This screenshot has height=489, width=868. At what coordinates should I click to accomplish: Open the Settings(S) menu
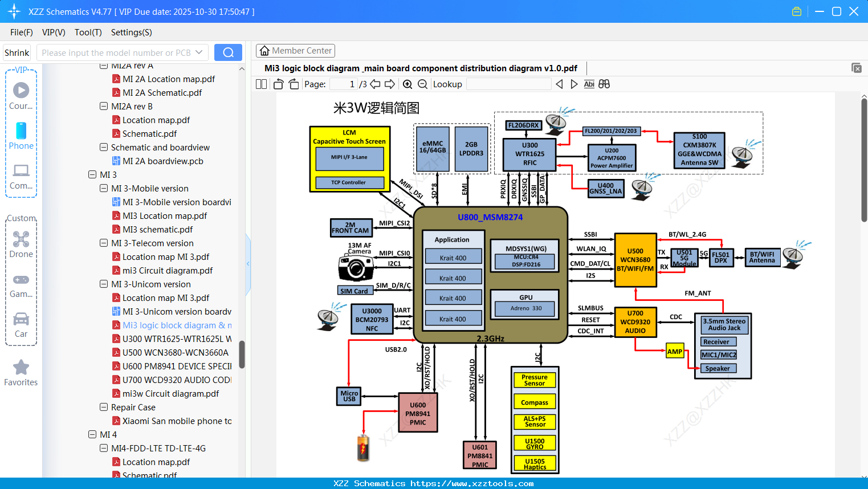point(131,32)
